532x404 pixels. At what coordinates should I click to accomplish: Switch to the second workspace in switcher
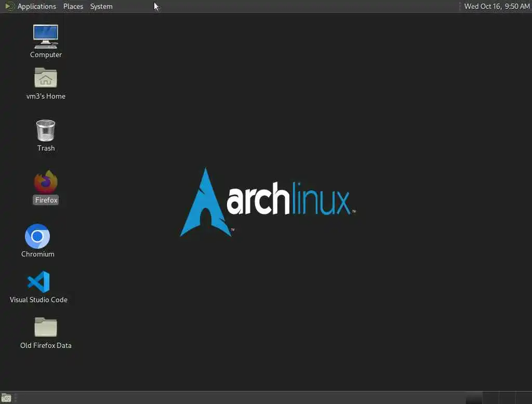point(490,398)
